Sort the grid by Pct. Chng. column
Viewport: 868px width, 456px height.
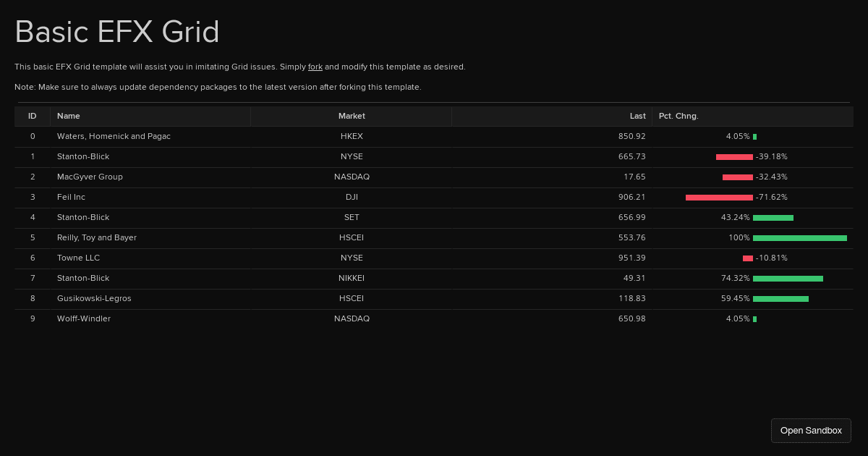pos(678,116)
